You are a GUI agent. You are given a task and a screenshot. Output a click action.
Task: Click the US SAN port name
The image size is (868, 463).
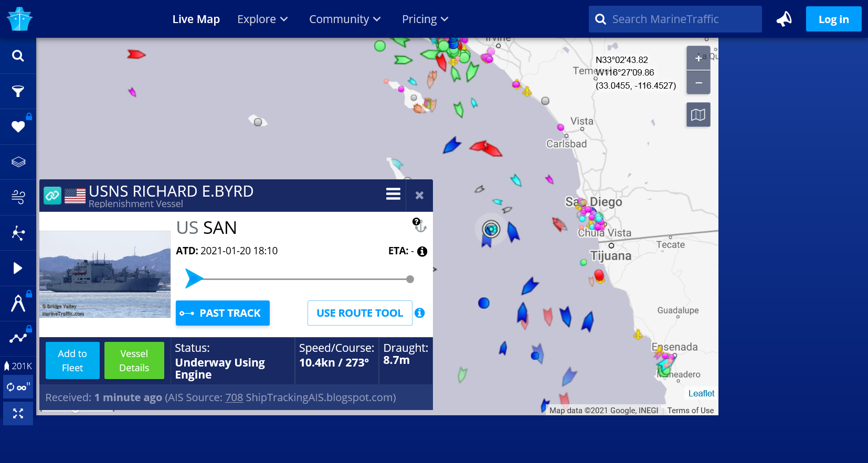(x=207, y=228)
